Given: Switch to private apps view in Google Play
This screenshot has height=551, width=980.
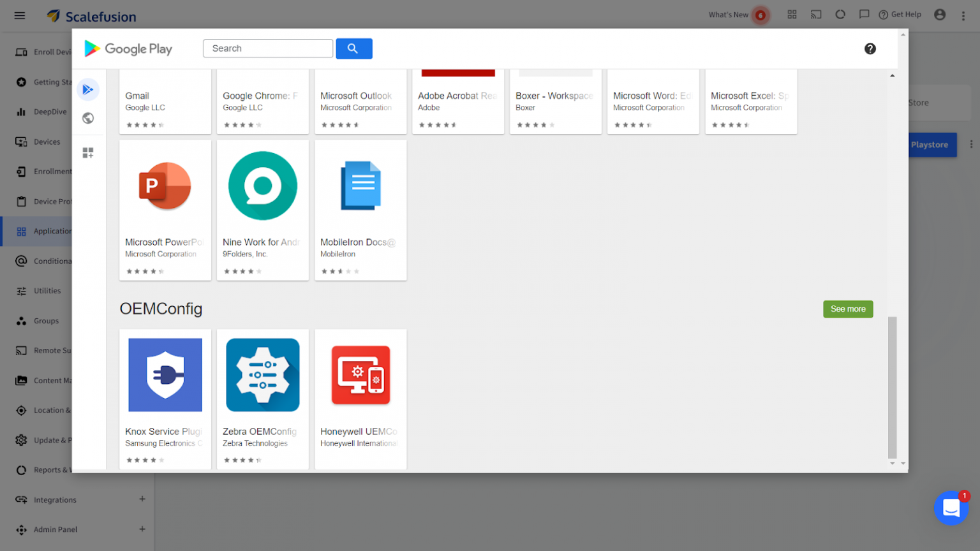Looking at the screenshot, I should [x=88, y=152].
